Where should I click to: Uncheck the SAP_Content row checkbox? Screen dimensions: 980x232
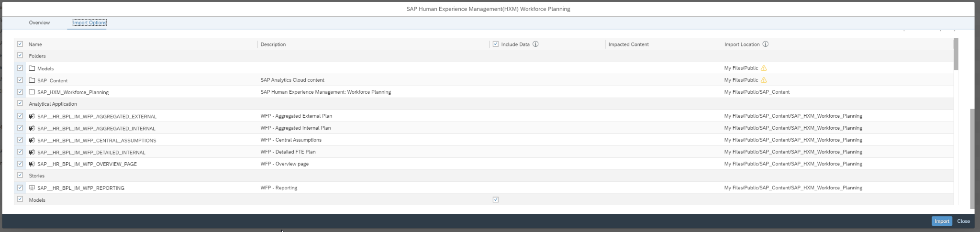[x=20, y=80]
